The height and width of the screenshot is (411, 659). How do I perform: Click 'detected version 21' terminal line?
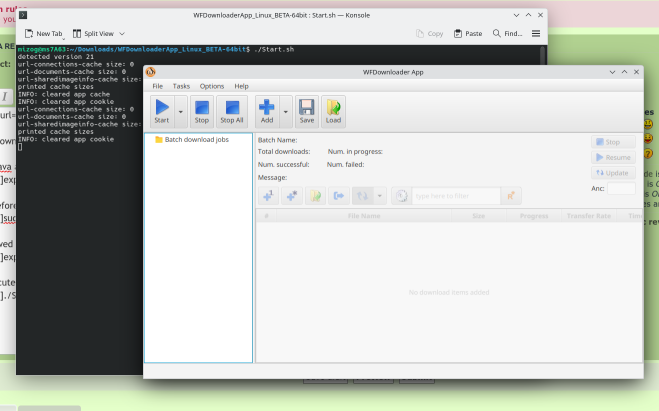click(55, 57)
